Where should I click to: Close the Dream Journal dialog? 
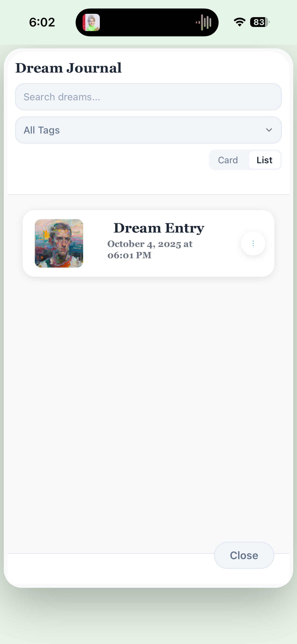coord(244,555)
